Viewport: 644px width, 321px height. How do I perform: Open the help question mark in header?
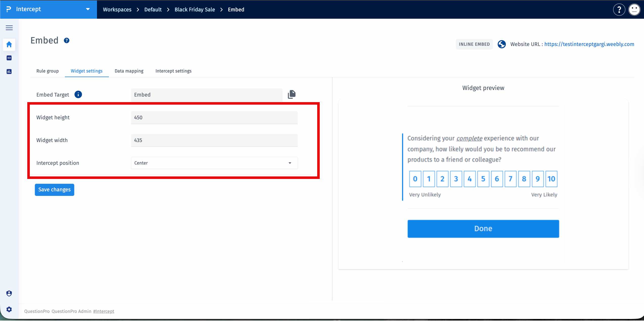(619, 10)
